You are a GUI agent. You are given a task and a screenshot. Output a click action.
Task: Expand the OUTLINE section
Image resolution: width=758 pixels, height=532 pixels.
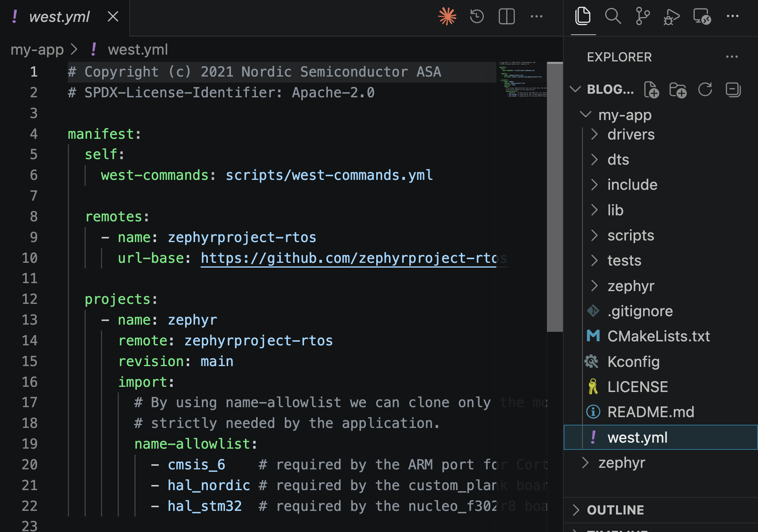pyautogui.click(x=576, y=510)
